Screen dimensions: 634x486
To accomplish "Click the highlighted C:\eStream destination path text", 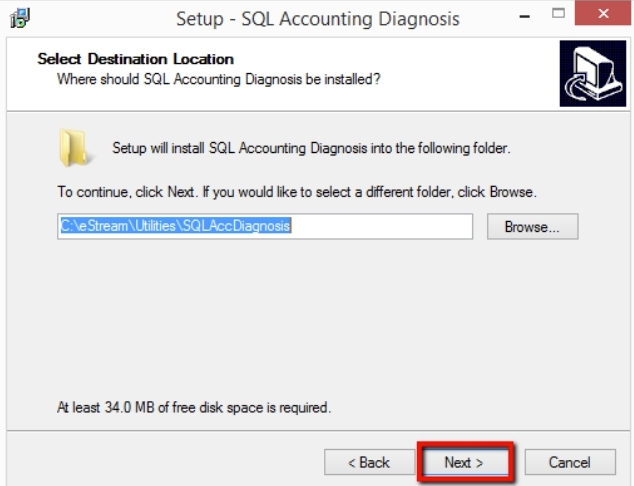I will coord(175,227).
